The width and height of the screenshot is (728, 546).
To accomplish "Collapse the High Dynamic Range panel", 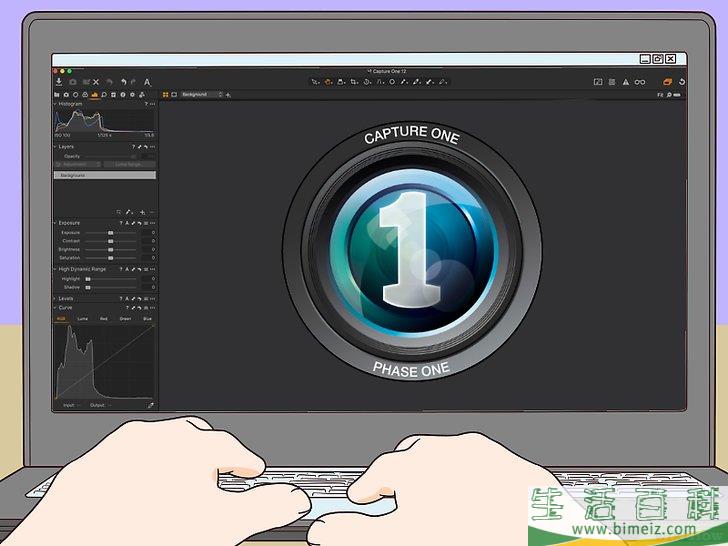I will click(x=55, y=269).
